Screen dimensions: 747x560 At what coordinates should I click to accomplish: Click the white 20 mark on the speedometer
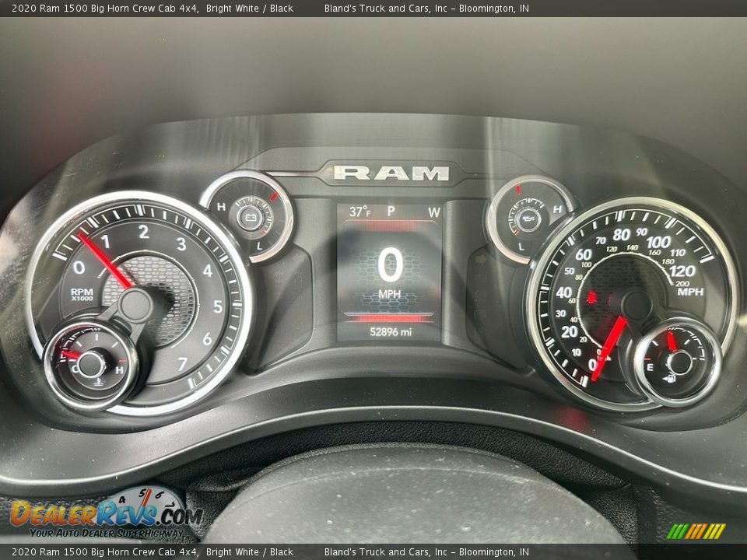[x=570, y=331]
